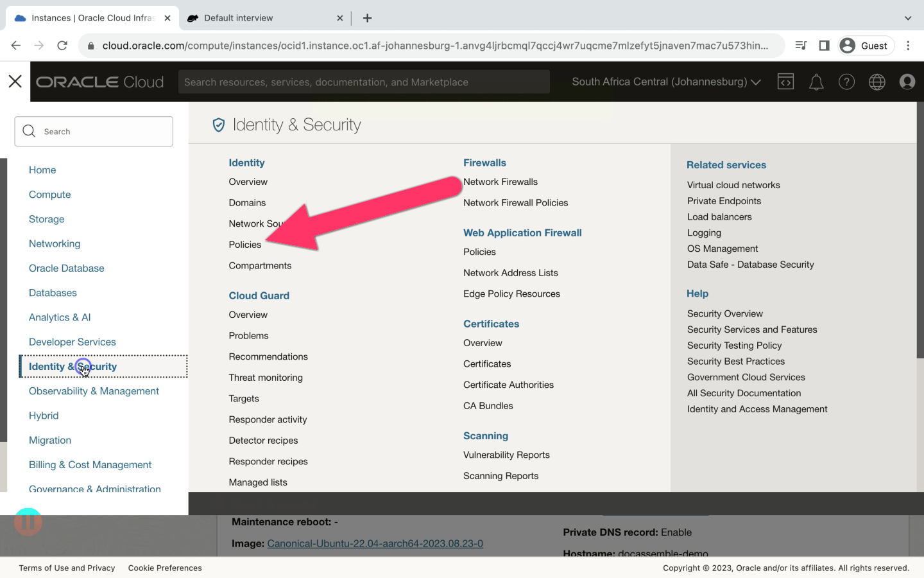Click the navigation menu Search field

(x=94, y=132)
